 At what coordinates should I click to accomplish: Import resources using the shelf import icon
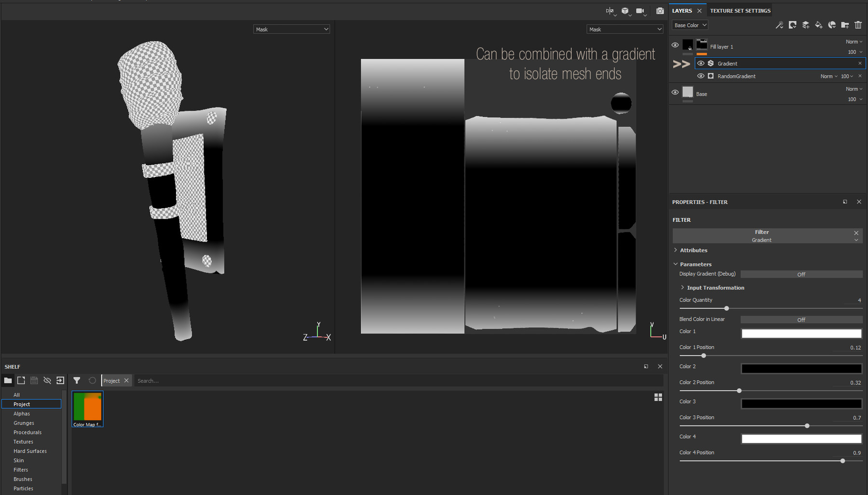click(x=60, y=380)
